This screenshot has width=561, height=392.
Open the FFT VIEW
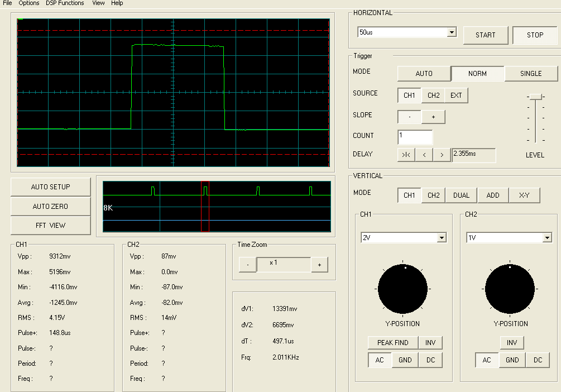click(50, 226)
